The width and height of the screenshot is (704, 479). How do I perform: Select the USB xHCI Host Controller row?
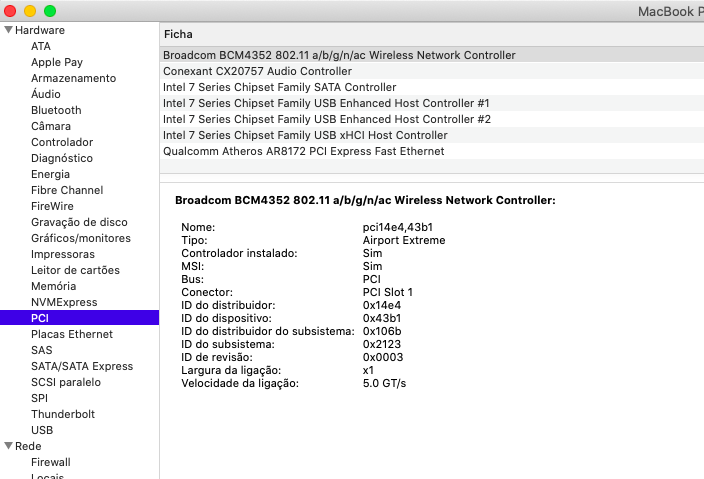(431, 135)
